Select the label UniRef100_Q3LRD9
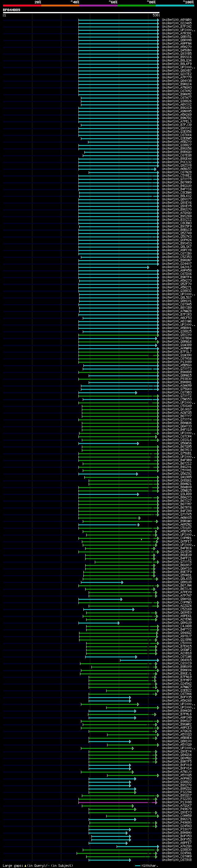This screenshot has height=868, width=197. [177, 494]
